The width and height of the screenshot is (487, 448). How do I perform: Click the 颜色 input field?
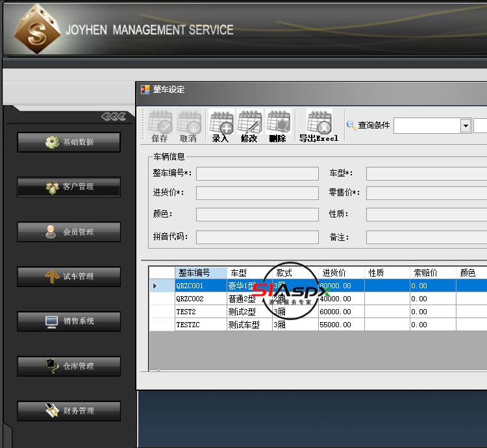point(257,214)
